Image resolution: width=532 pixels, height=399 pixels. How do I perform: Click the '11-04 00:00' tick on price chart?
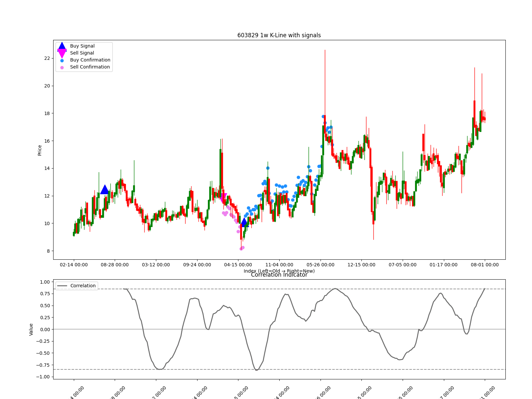pyautogui.click(x=279, y=265)
